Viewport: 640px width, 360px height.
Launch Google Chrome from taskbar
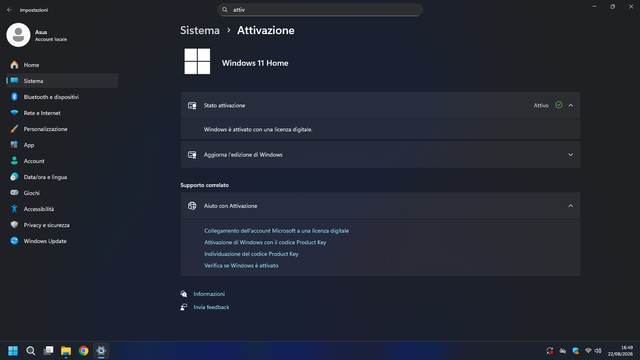point(84,351)
